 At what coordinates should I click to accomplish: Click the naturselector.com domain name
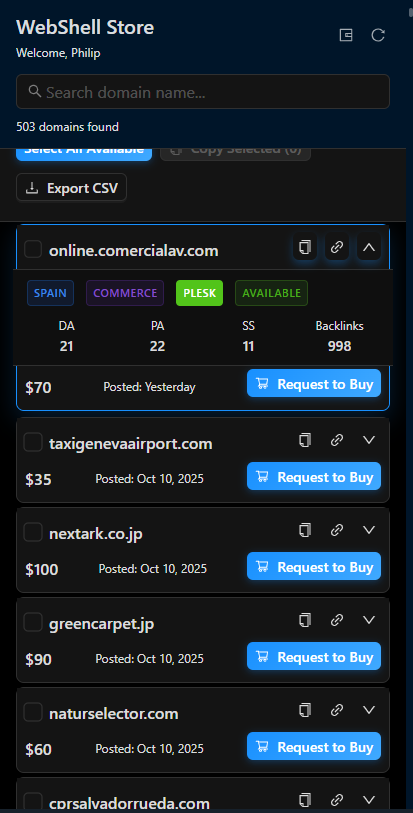pyautogui.click(x=113, y=713)
